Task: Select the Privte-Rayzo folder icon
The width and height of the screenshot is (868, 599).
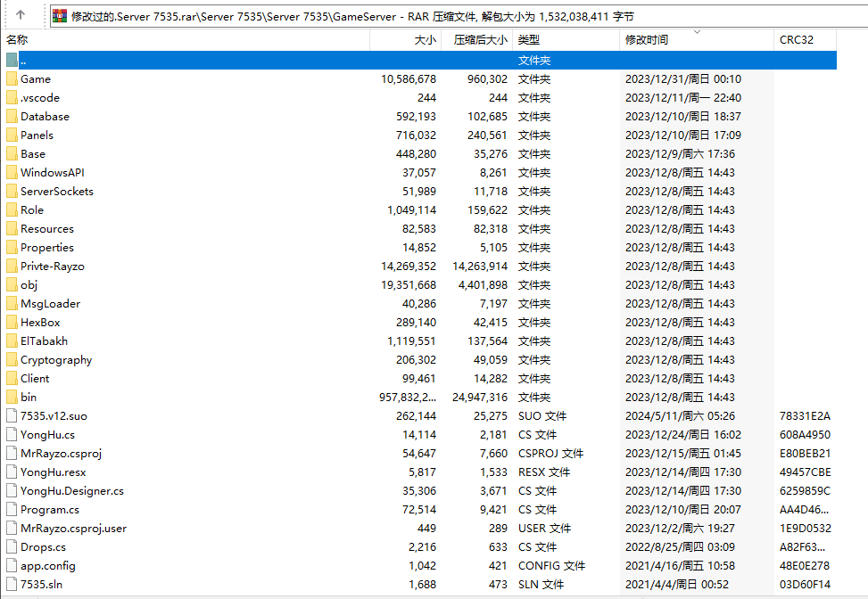Action: [x=12, y=266]
